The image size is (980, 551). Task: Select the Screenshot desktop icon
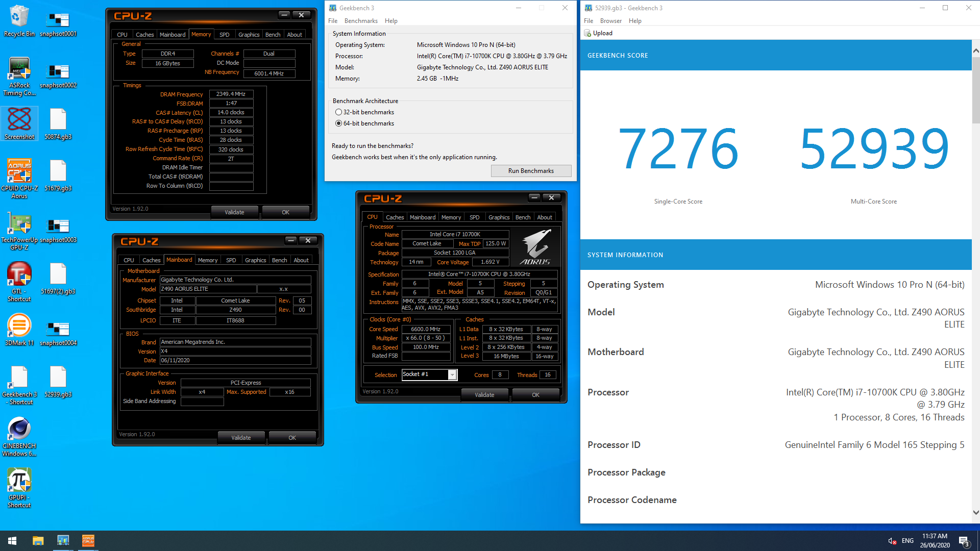click(x=19, y=123)
